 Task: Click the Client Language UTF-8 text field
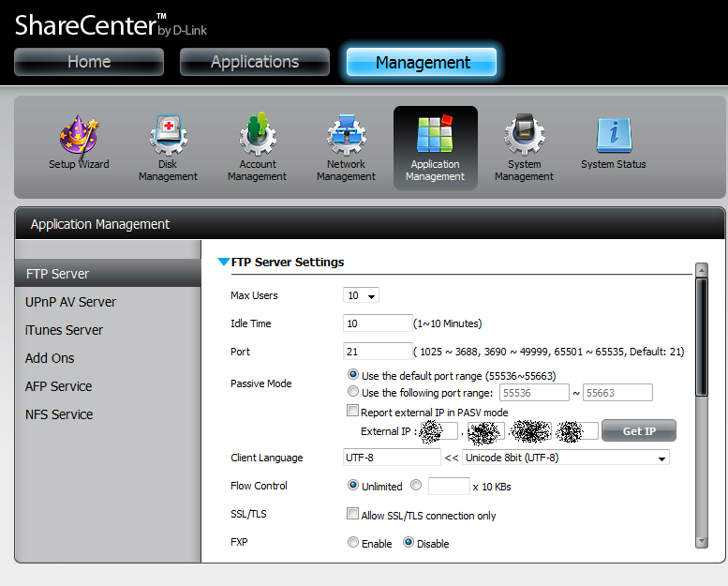pos(392,458)
